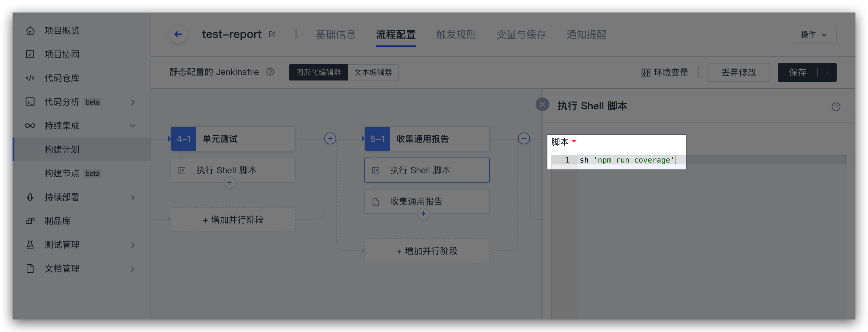
Task: Click the 持续部署 rocket icon
Action: [30, 197]
